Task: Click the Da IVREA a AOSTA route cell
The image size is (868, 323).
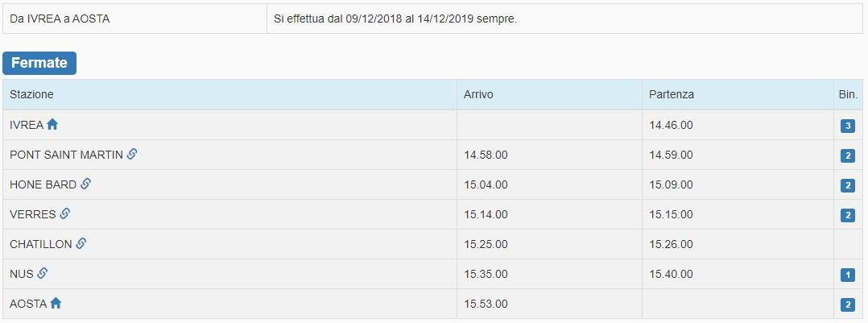Action: [60, 19]
